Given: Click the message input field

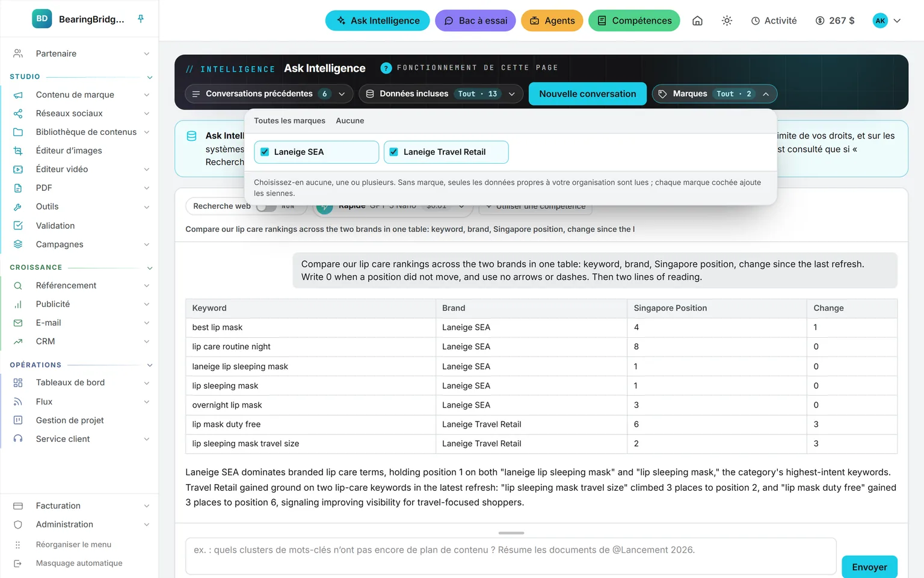Looking at the screenshot, I should 511,556.
